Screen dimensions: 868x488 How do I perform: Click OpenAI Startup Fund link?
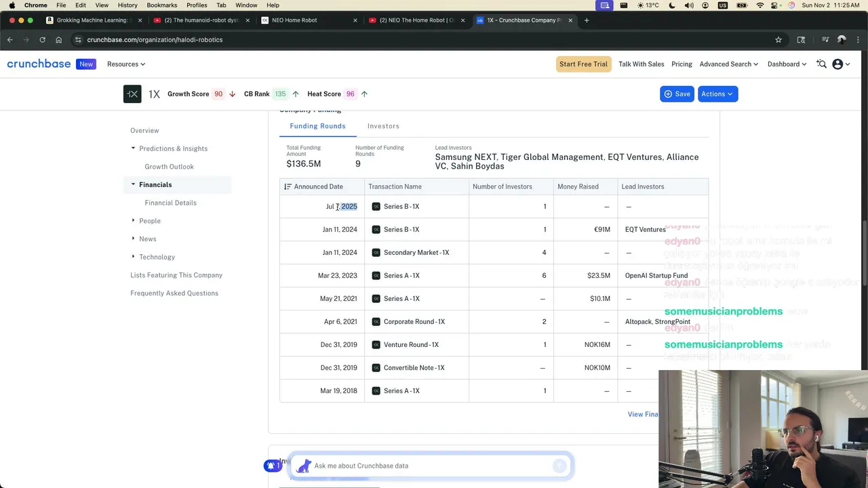point(656,276)
